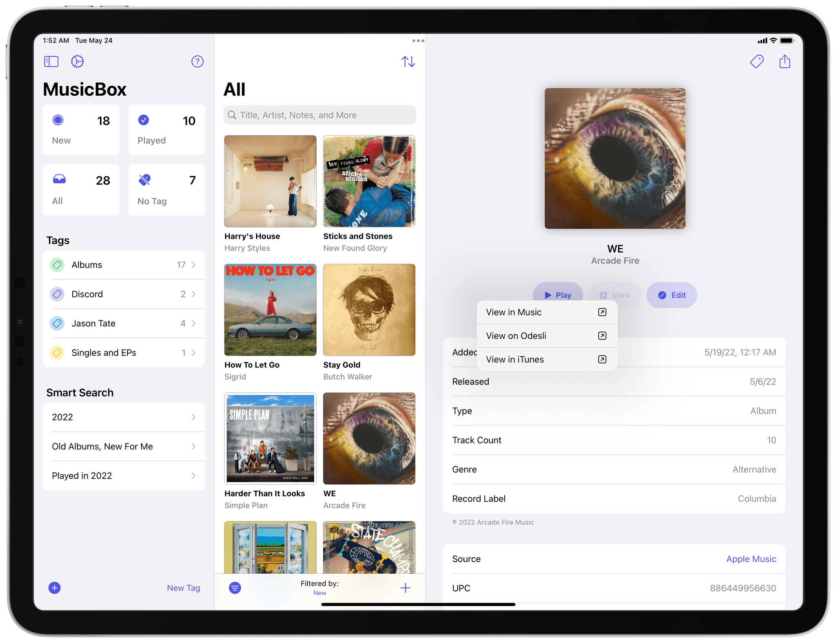
Task: Select the New albums count toggle
Action: [82, 129]
